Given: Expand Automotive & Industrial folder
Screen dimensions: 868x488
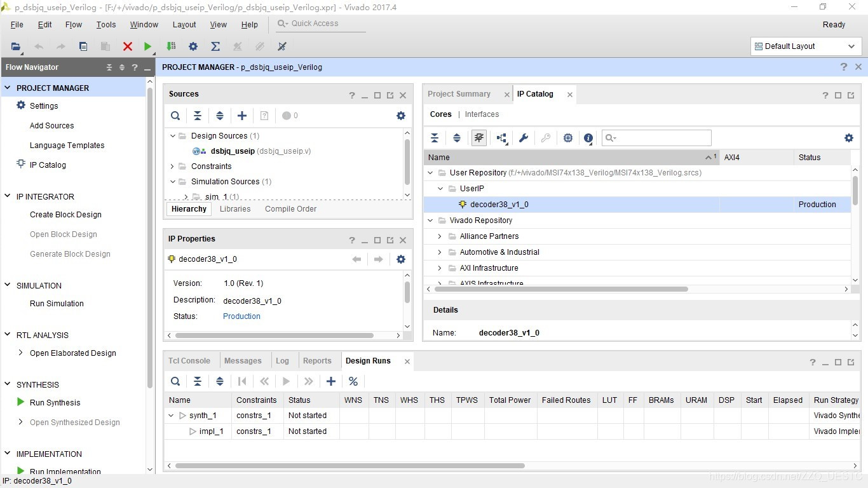Looking at the screenshot, I should pos(440,252).
